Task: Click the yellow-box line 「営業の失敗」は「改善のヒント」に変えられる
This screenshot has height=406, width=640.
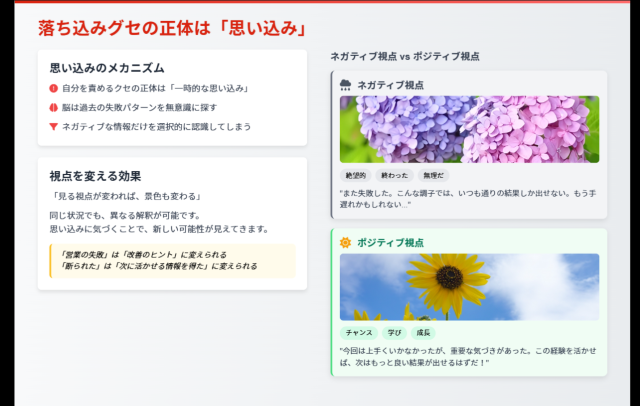Action: click(143, 255)
